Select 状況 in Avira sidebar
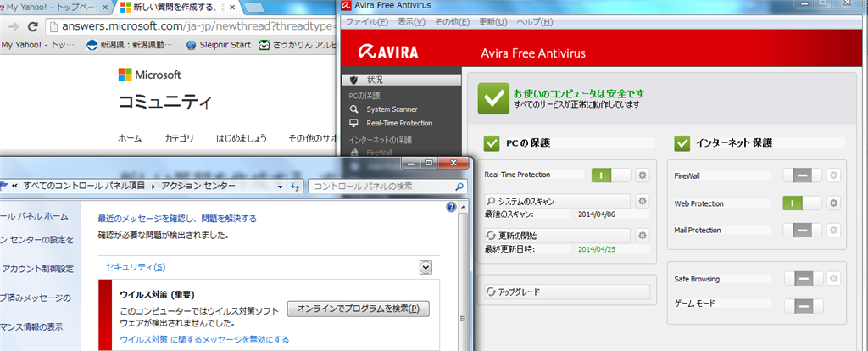Screen dimensions: 868x351 pos(401,81)
